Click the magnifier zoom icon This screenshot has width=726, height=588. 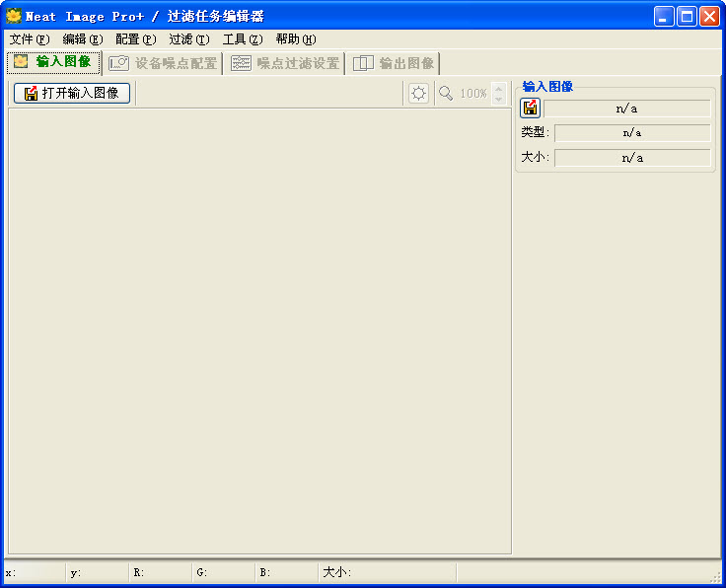(x=446, y=93)
